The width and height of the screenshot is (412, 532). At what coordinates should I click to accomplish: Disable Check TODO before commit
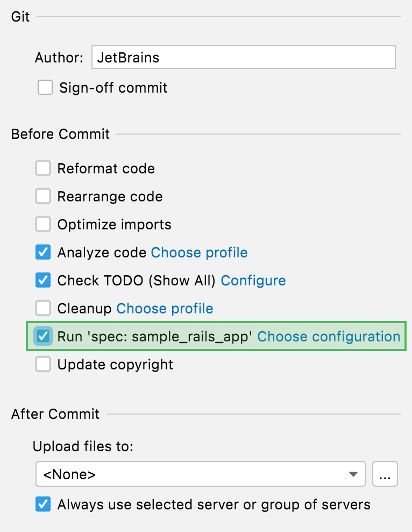[x=43, y=280]
